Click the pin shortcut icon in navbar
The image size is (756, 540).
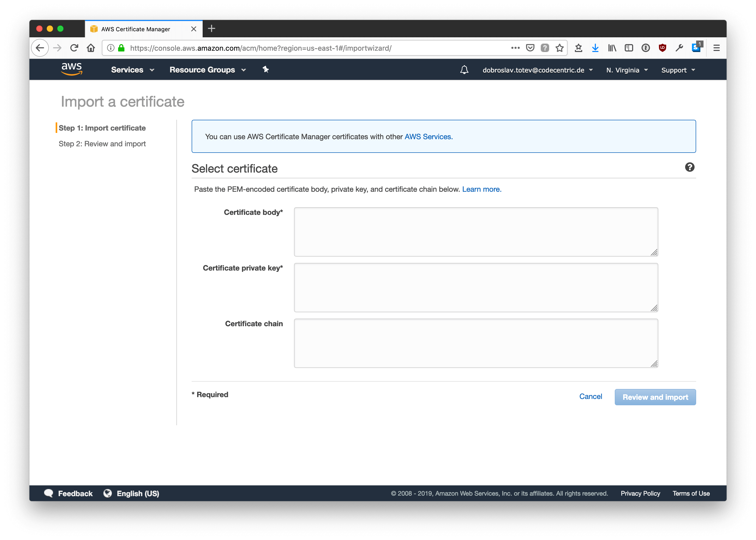[265, 70]
